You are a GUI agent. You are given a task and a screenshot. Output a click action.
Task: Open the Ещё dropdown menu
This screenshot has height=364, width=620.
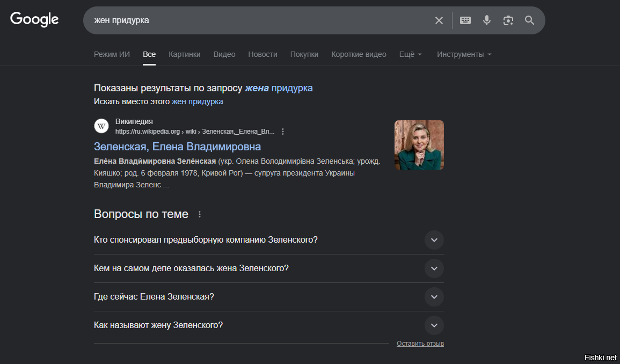point(410,54)
